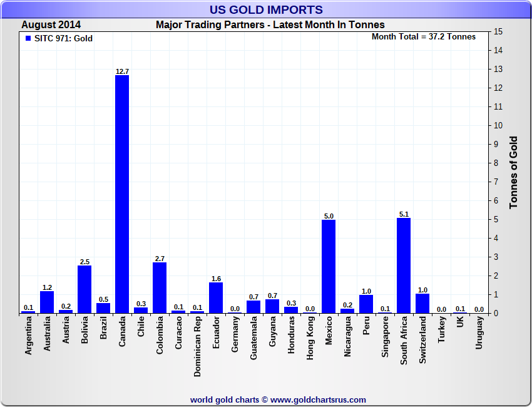
Task: Click the Switzerland axis label
Action: point(422,340)
